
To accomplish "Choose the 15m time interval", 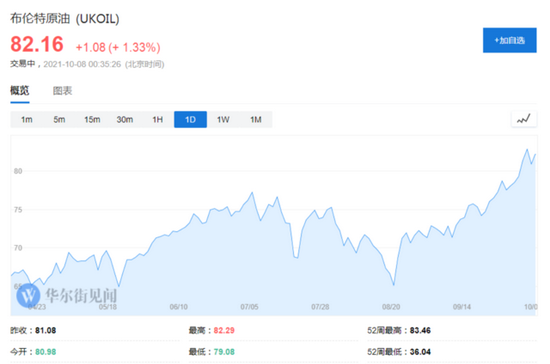I will (92, 120).
